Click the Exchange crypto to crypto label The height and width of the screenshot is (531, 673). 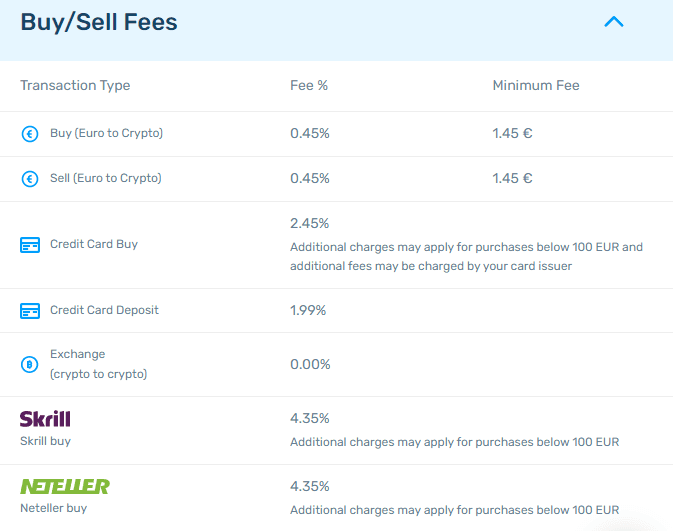(98, 364)
